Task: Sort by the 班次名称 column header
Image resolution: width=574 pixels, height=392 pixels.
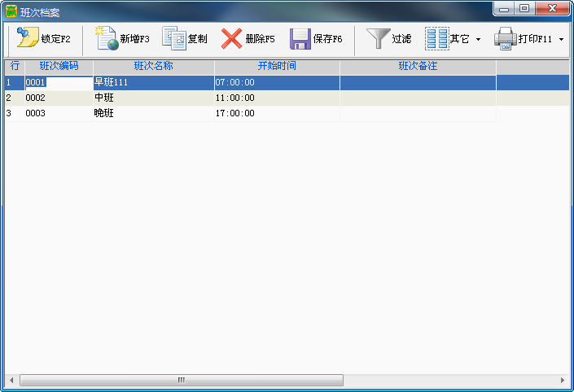Action: click(x=153, y=66)
